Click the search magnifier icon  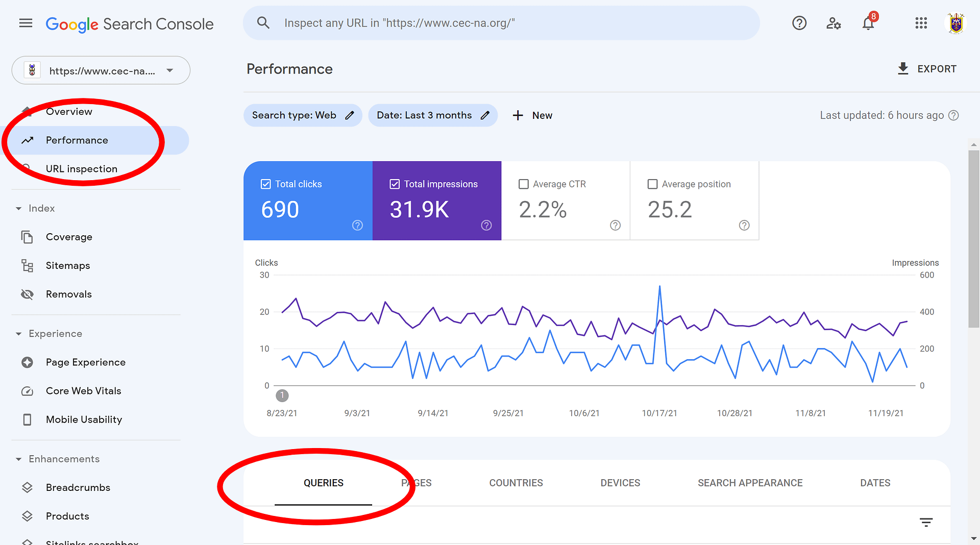pos(263,22)
